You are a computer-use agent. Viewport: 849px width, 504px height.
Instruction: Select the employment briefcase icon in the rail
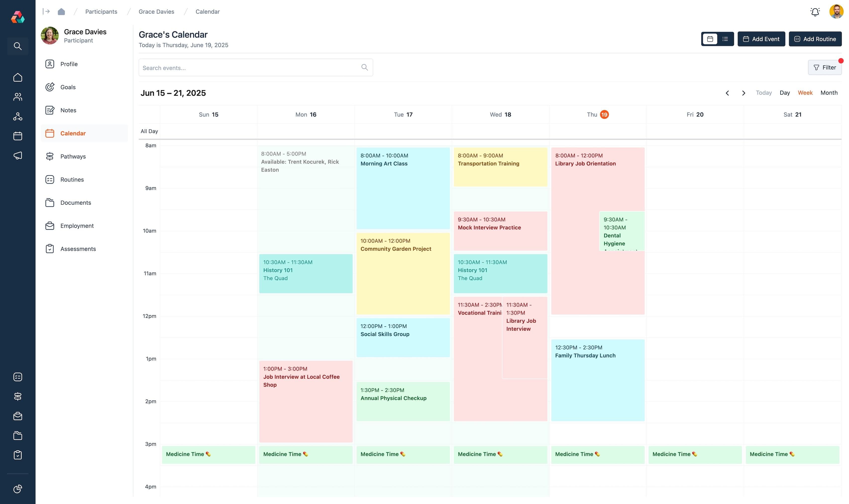[18, 416]
